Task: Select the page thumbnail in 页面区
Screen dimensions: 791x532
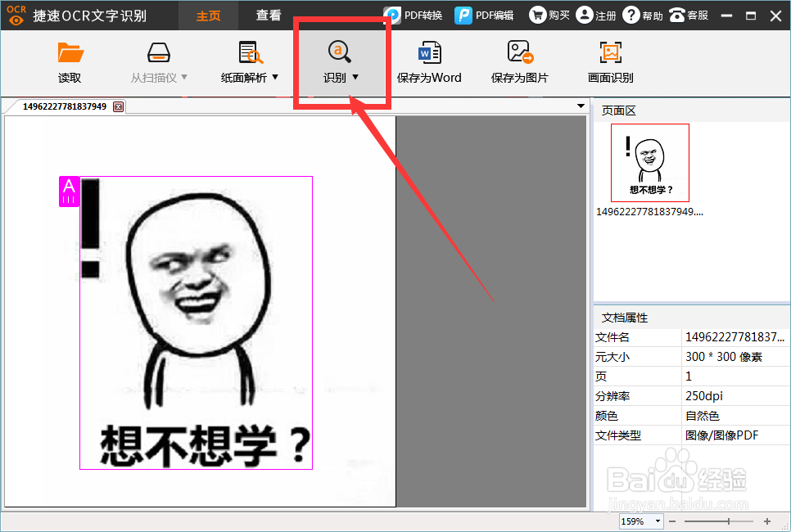Action: click(x=650, y=163)
